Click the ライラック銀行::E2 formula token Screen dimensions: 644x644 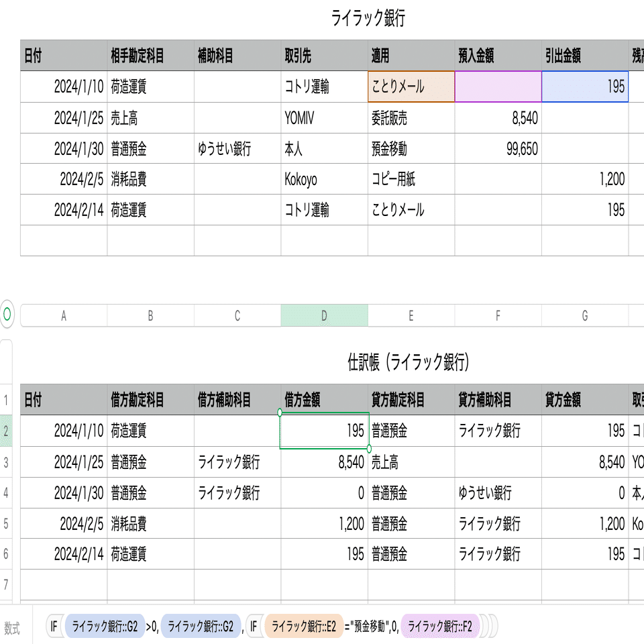click(304, 627)
